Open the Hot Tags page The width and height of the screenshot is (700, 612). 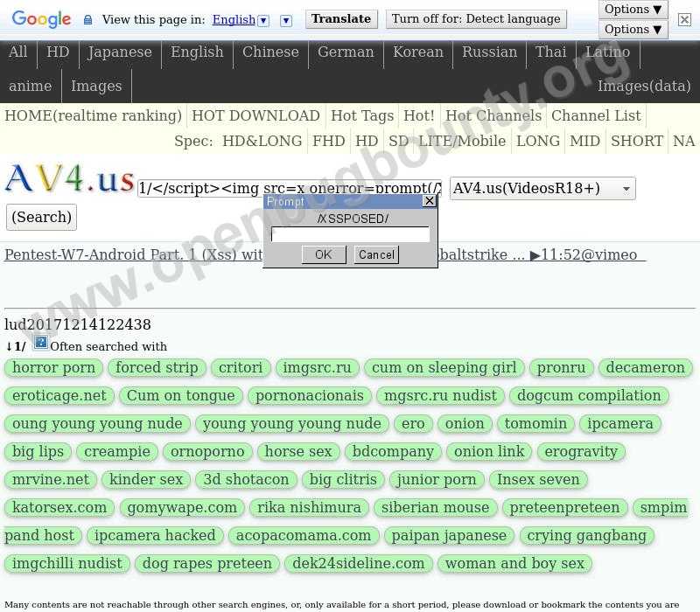(362, 116)
